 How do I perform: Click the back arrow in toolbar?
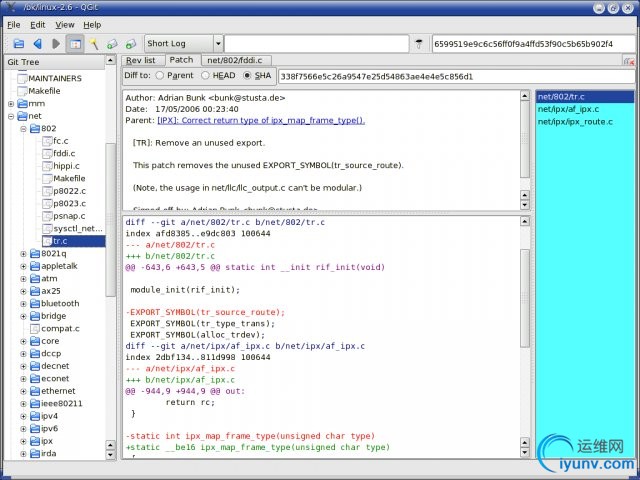pyautogui.click(x=37, y=44)
